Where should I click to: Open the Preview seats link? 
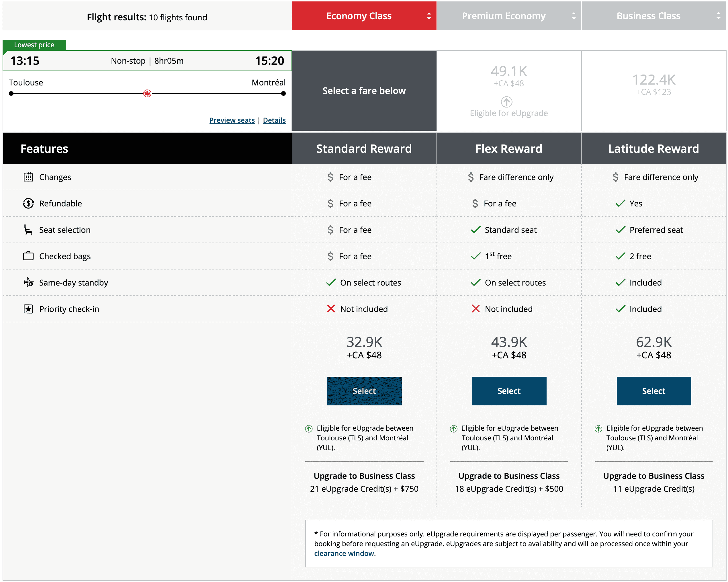[x=232, y=120]
